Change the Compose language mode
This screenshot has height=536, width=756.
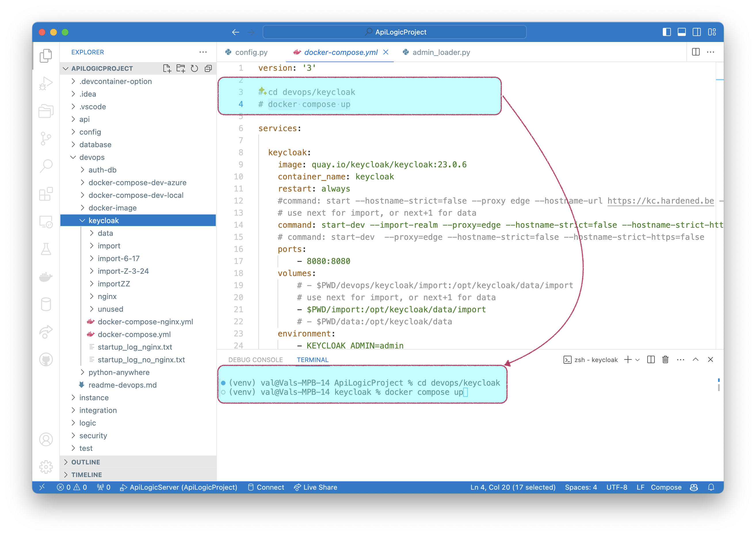(666, 487)
